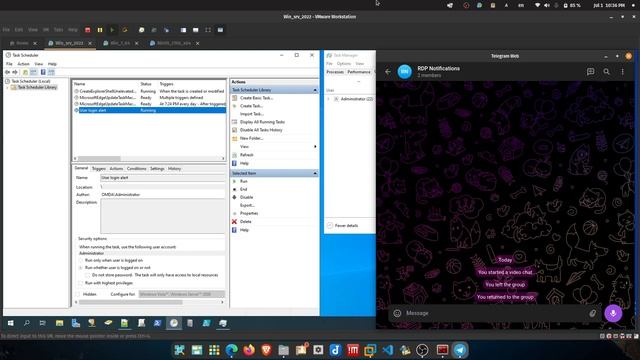Click Create Basic Task action
The width and height of the screenshot is (640, 360).
256,98
